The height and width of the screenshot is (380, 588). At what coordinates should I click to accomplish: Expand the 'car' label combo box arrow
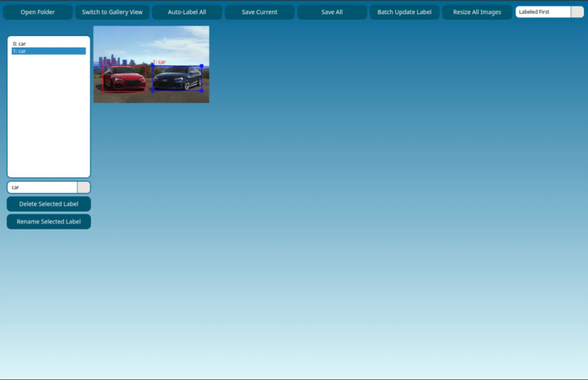click(83, 187)
